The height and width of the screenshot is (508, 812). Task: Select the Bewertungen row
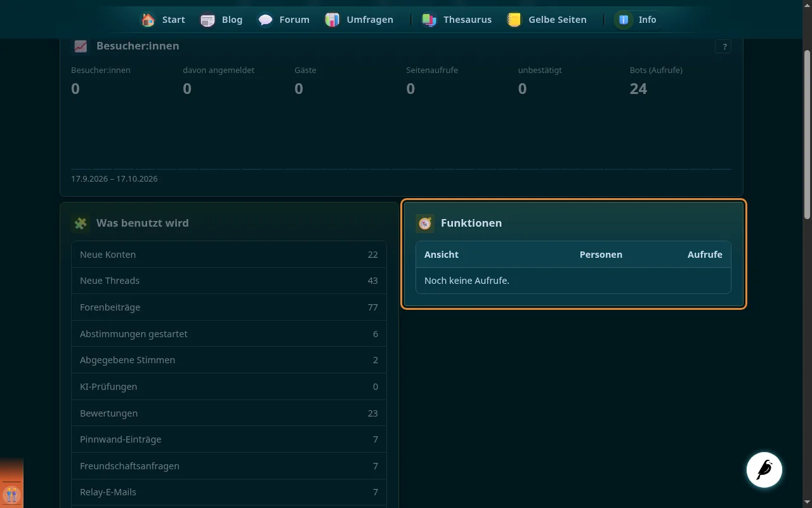[x=229, y=413]
